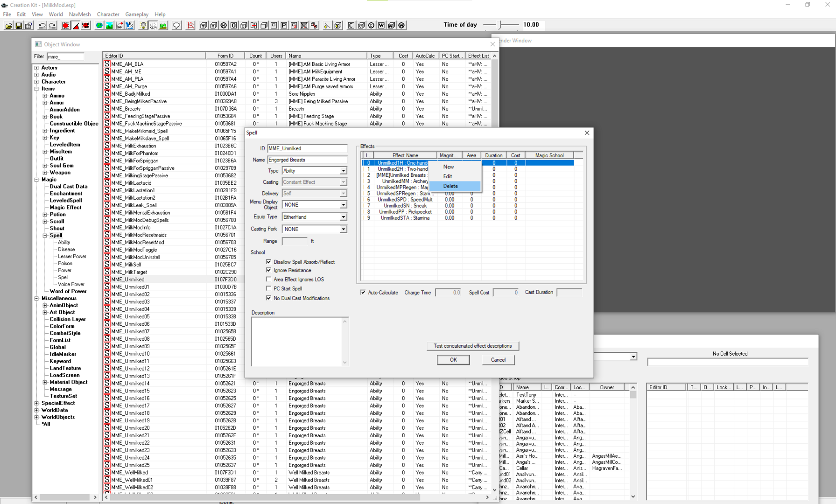Open the Character menu
This screenshot has width=836, height=504.
pyautogui.click(x=108, y=14)
